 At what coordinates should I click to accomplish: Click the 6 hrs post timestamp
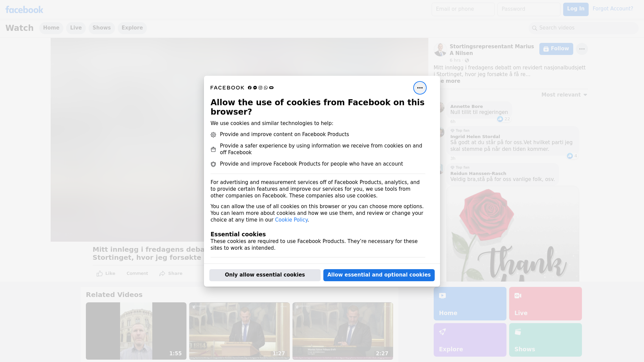tap(455, 60)
